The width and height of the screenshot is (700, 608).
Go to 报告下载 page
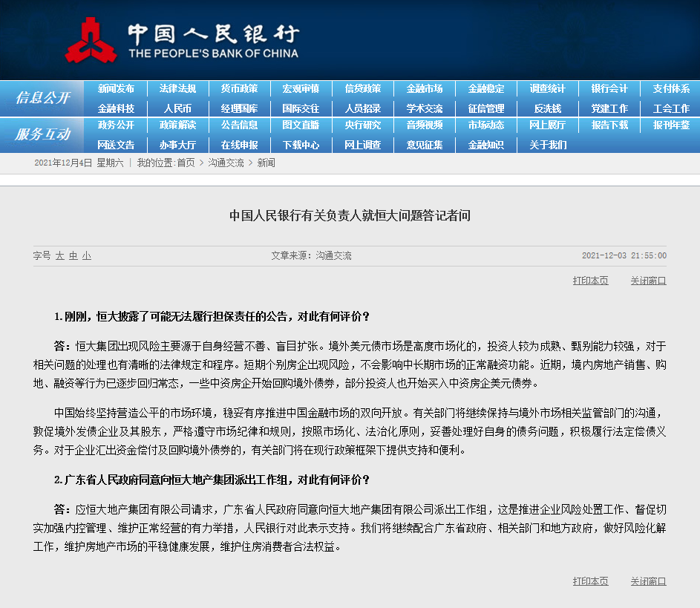[x=610, y=125]
